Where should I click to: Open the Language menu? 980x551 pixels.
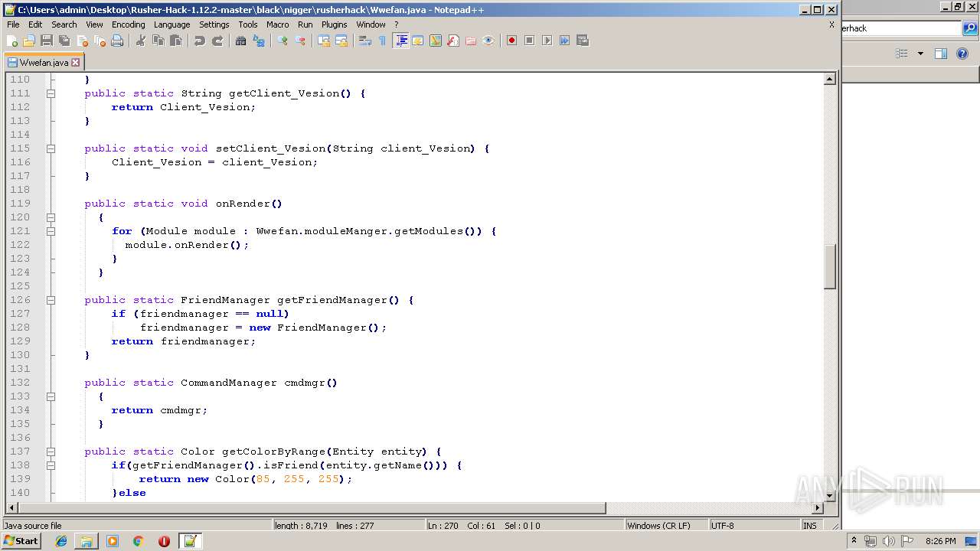click(171, 24)
